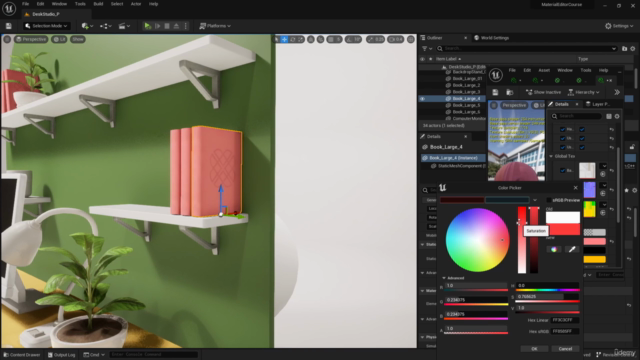Click the Settings button at top right
Image resolution: width=640 pixels, height=360 pixels.
click(x=619, y=26)
